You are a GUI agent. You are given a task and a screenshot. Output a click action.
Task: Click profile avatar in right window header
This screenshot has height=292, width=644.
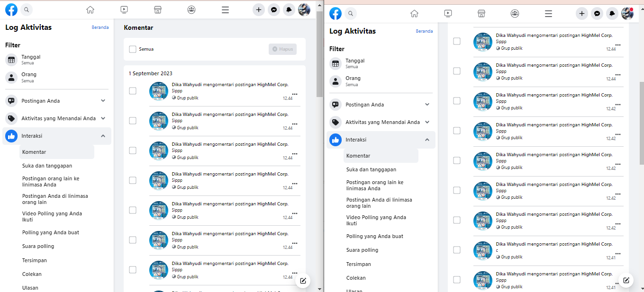click(x=627, y=14)
